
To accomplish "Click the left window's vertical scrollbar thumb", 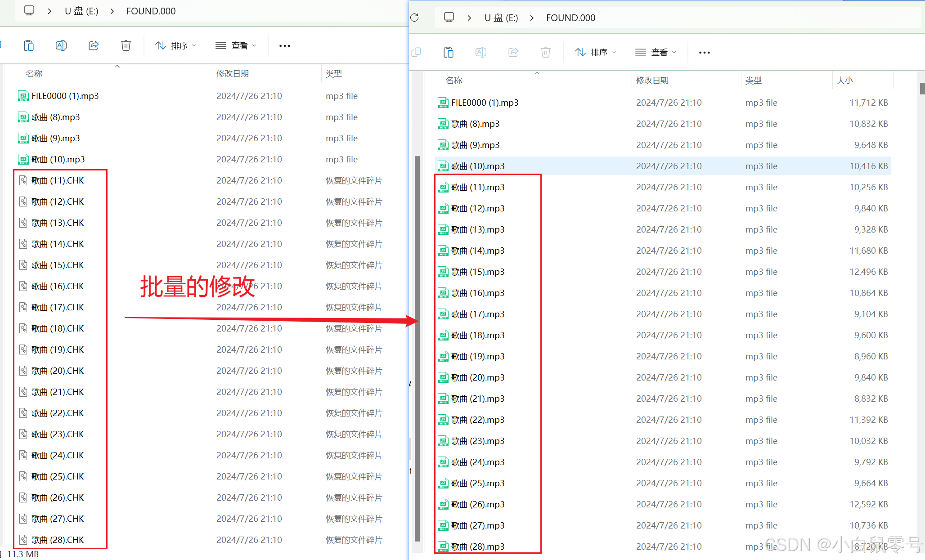I will tap(417, 349).
